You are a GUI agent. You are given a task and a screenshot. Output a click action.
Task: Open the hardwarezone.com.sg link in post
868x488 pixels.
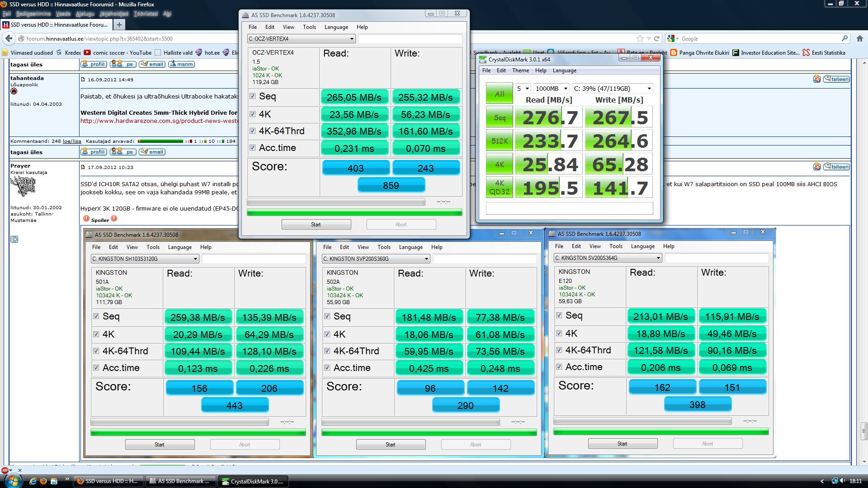click(x=159, y=121)
